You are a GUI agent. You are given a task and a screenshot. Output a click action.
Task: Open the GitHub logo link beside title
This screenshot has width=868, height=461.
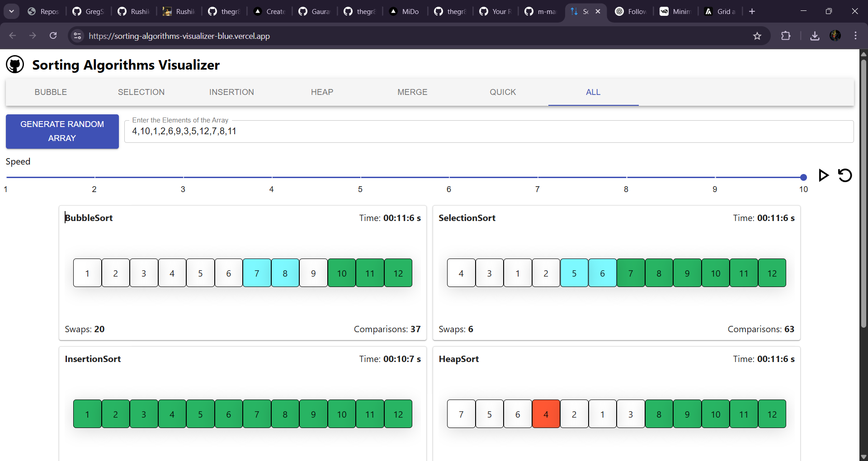(x=15, y=65)
